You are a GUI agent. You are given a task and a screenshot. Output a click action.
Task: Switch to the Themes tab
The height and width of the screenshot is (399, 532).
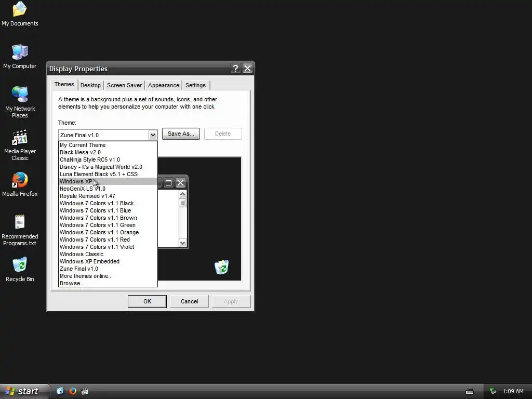pyautogui.click(x=64, y=85)
